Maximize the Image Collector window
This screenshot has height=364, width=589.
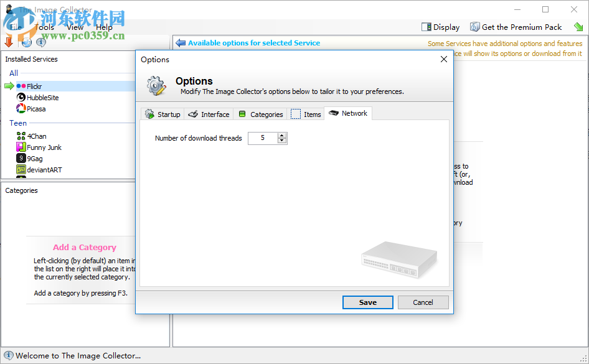point(545,9)
